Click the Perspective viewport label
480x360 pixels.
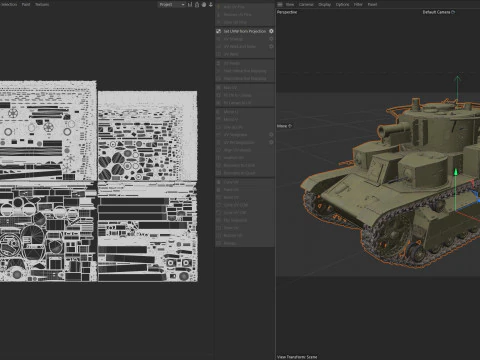point(287,12)
